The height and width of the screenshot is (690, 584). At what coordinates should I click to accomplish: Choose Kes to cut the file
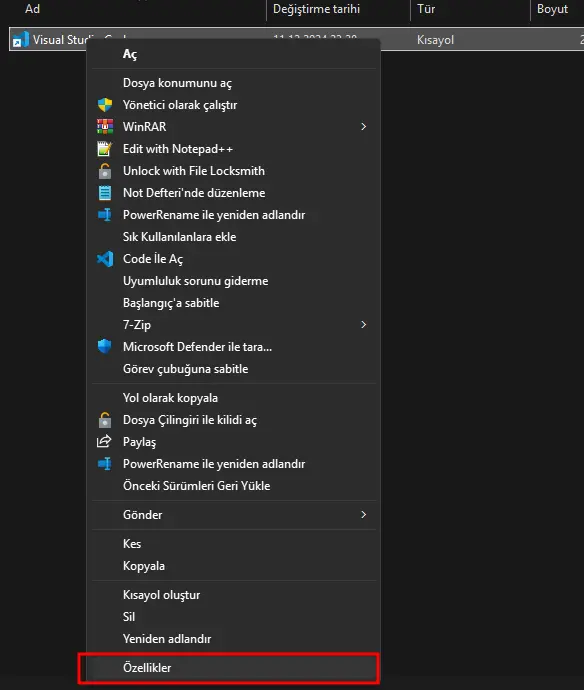tap(234, 544)
